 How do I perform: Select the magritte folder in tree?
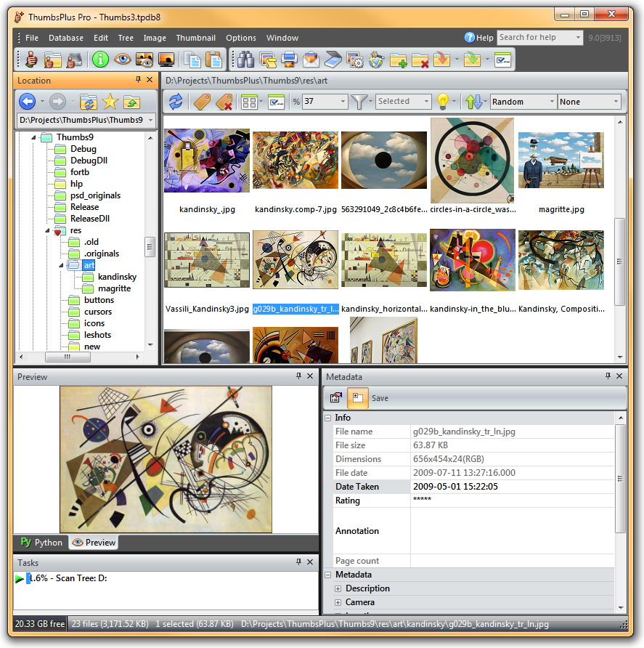click(115, 288)
